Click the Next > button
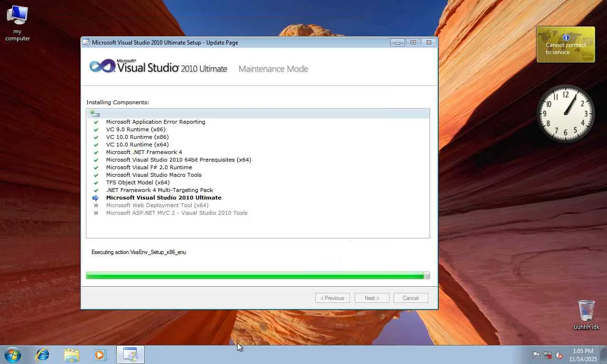This screenshot has height=364, width=607. pyautogui.click(x=372, y=298)
